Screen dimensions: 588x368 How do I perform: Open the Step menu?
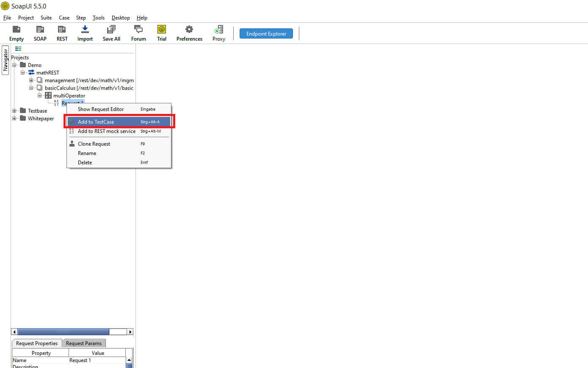coord(81,18)
